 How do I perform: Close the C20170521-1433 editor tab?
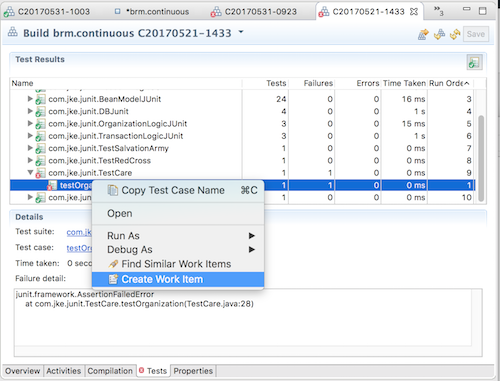414,12
